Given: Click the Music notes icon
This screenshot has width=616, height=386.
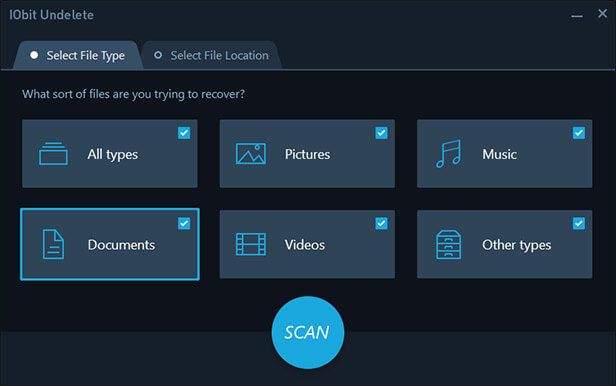Looking at the screenshot, I should [x=448, y=154].
